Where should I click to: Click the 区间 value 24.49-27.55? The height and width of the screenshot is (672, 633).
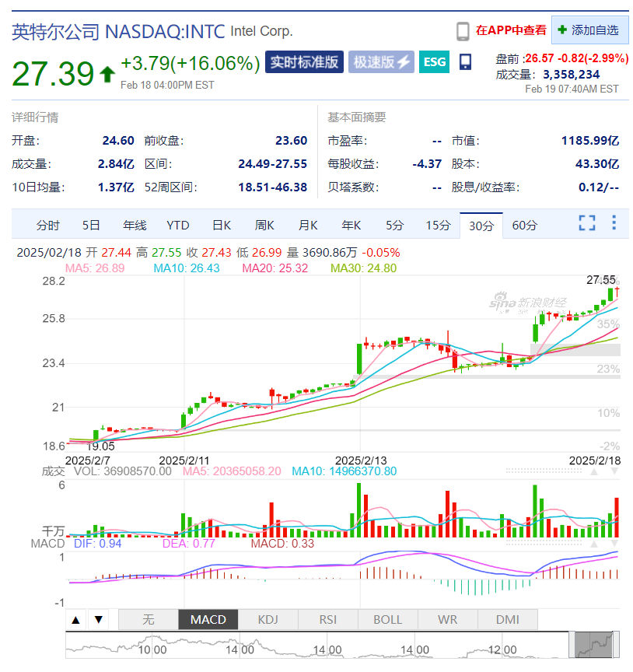tap(273, 164)
